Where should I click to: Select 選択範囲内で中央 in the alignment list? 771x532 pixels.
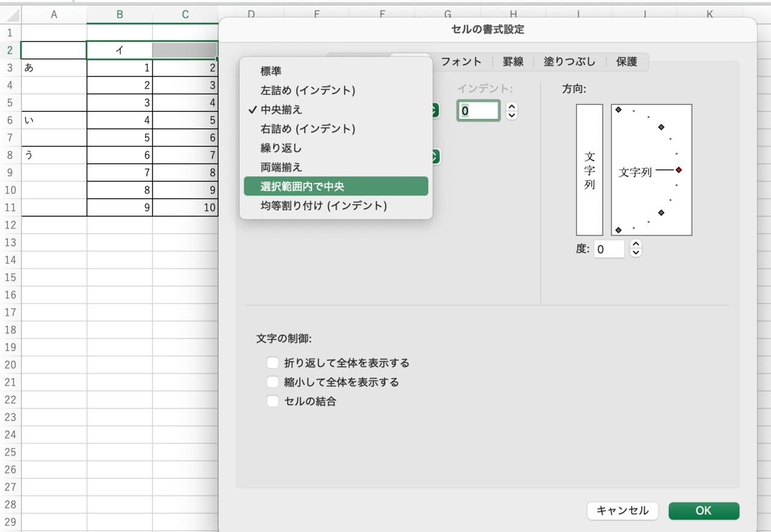(336, 187)
